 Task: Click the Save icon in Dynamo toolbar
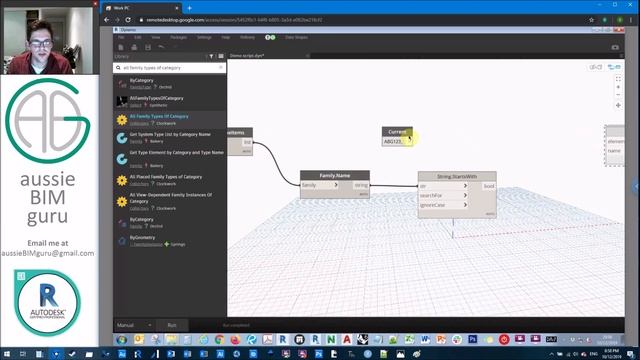148,47
